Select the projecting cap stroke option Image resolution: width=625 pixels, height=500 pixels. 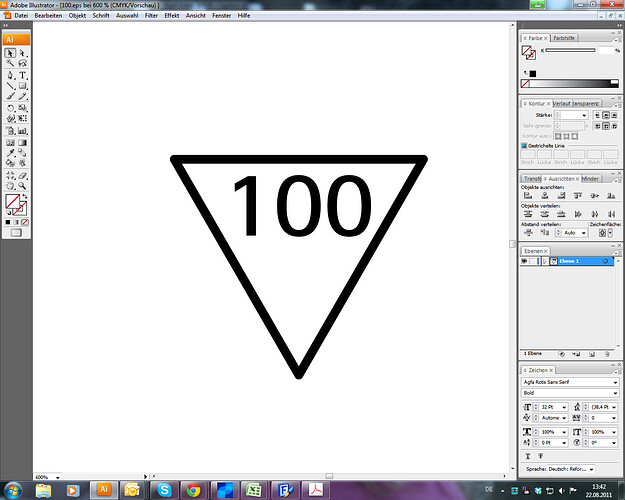pyautogui.click(x=614, y=115)
